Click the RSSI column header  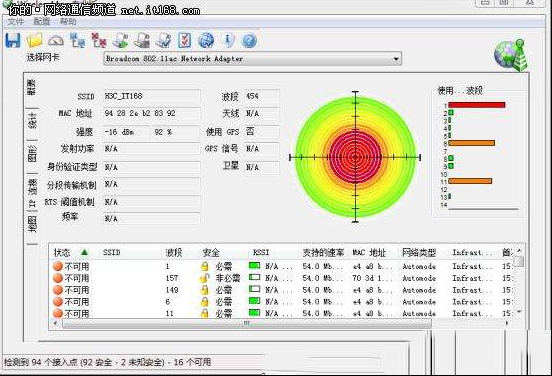(261, 252)
